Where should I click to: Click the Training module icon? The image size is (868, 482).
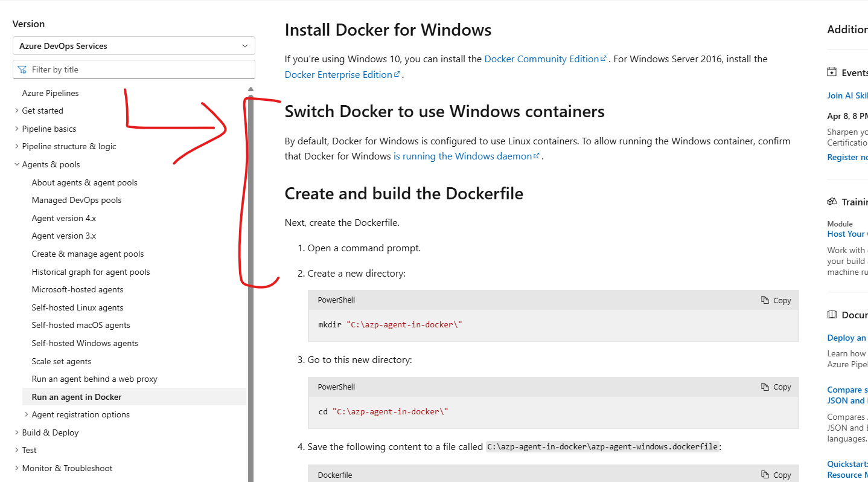click(x=832, y=202)
